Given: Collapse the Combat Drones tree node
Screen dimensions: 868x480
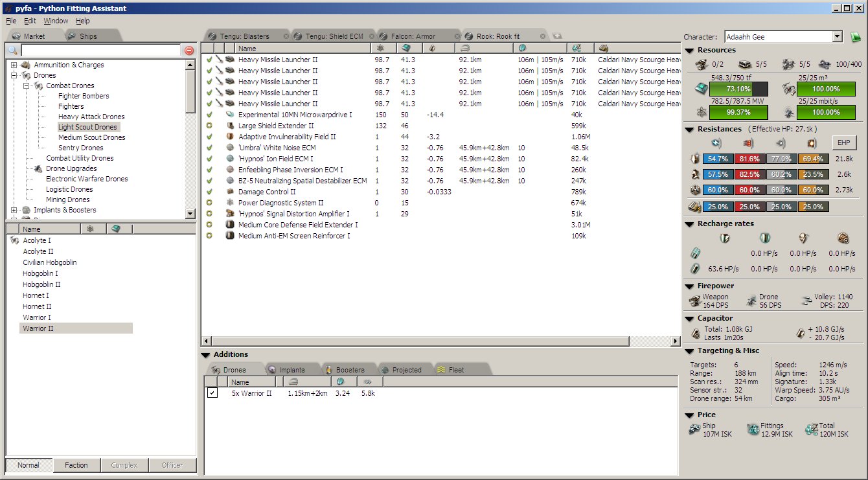Looking at the screenshot, I should 27,86.
